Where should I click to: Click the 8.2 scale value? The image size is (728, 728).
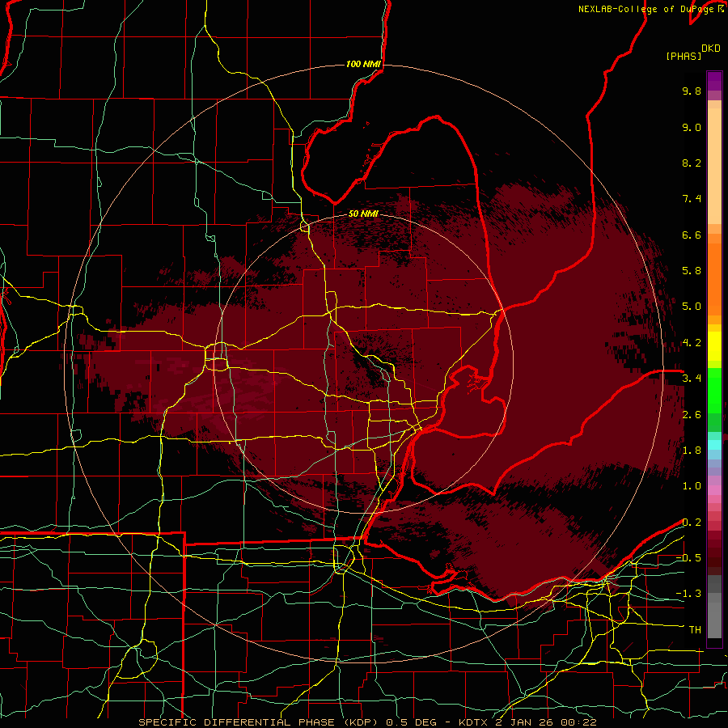pos(692,163)
